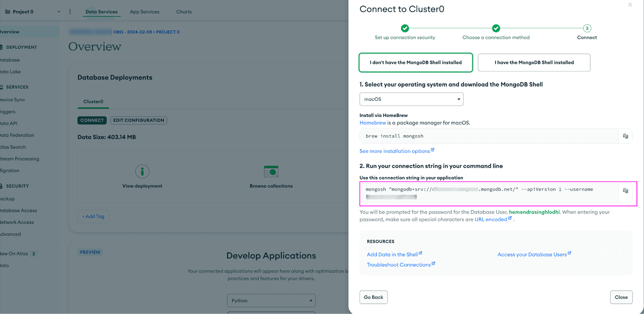Image resolution: width=644 pixels, height=314 pixels.
Task: Open the Charts tab
Action: coord(184,12)
